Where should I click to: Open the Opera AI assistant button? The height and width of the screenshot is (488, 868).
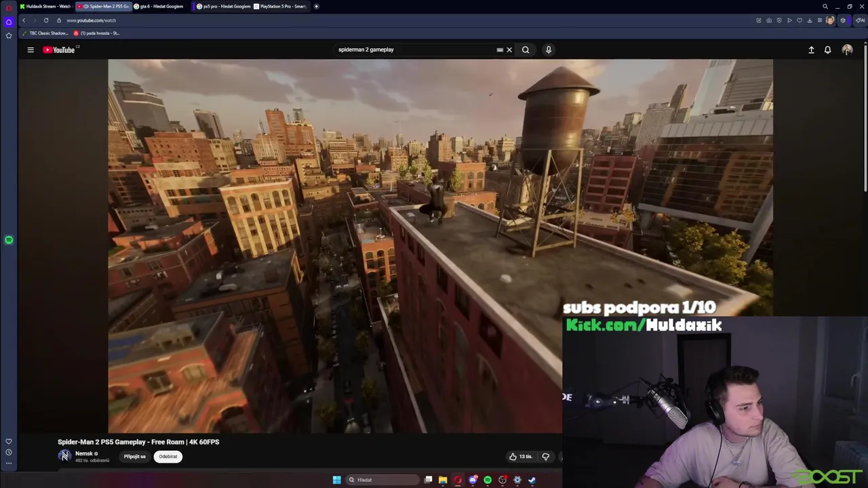coord(860,20)
